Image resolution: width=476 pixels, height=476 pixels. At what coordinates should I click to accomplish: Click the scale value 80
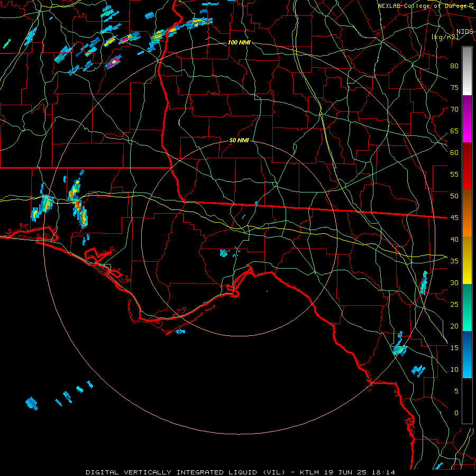coord(454,66)
